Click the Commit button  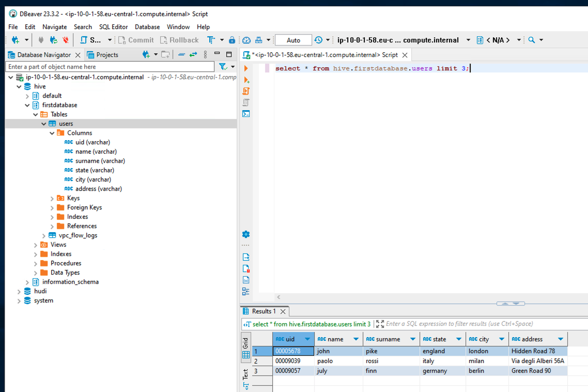point(136,40)
